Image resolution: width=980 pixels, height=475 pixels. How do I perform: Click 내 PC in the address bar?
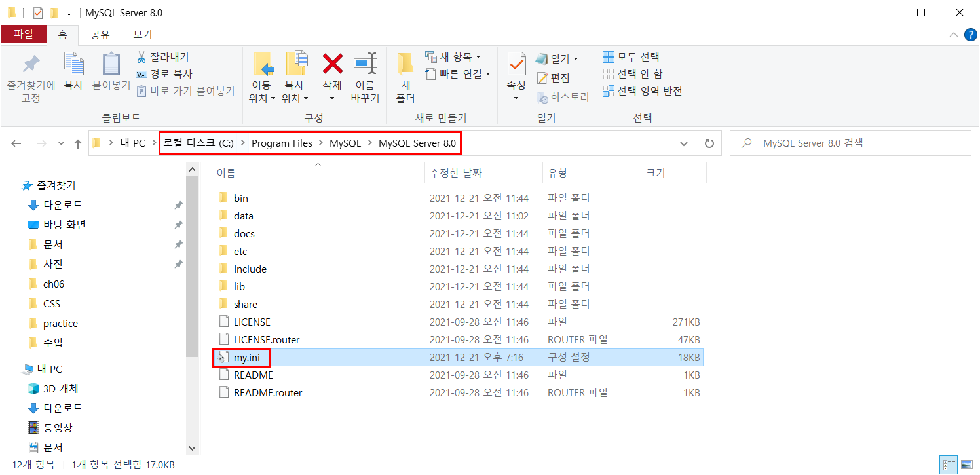click(133, 143)
